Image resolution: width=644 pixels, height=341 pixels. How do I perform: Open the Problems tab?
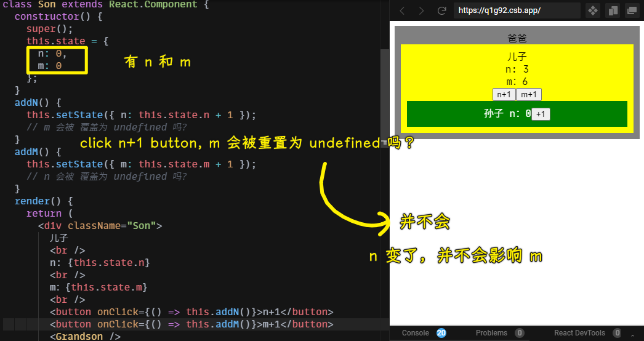coord(491,333)
